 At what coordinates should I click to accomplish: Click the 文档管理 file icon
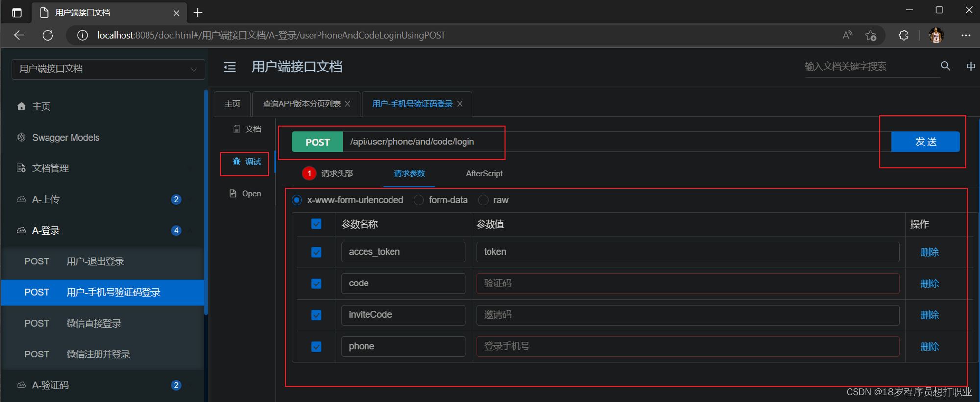coord(21,168)
